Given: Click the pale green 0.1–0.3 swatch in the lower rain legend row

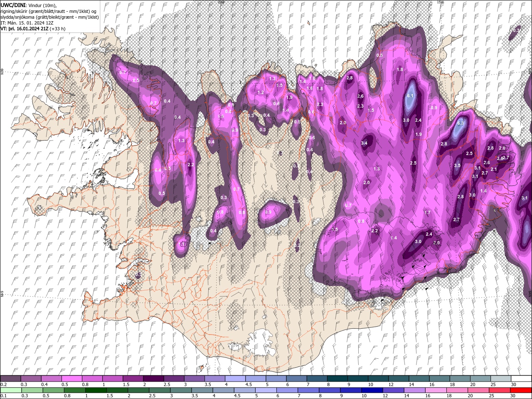Looking at the screenshot, I should [11, 390].
